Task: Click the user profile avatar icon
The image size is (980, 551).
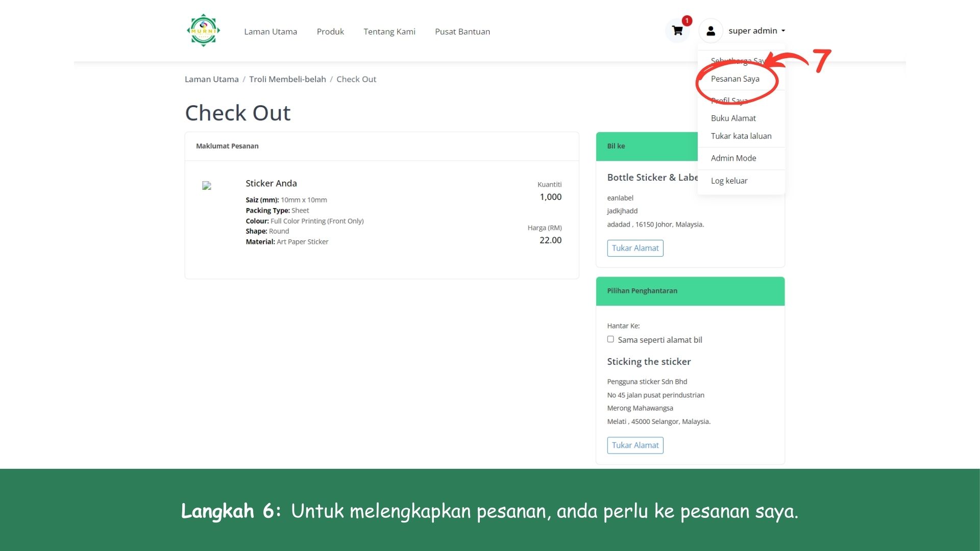Action: [x=710, y=31]
